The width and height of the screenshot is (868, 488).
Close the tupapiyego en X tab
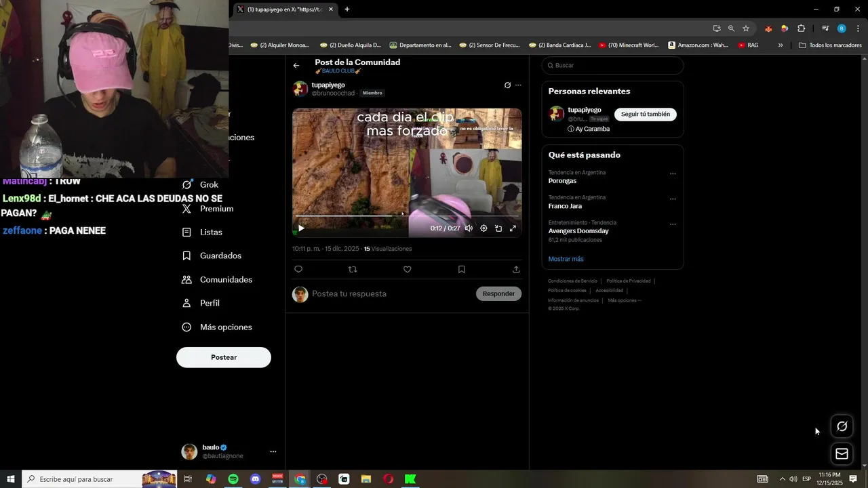[331, 9]
